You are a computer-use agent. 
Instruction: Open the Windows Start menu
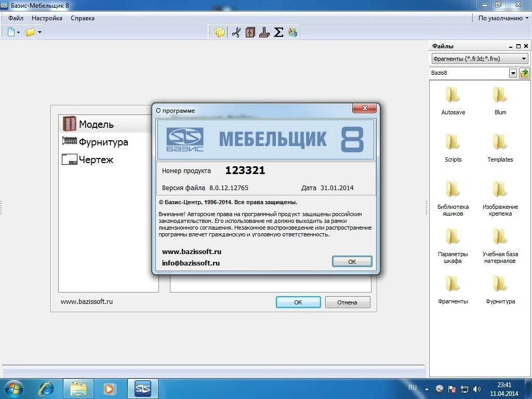(x=14, y=389)
